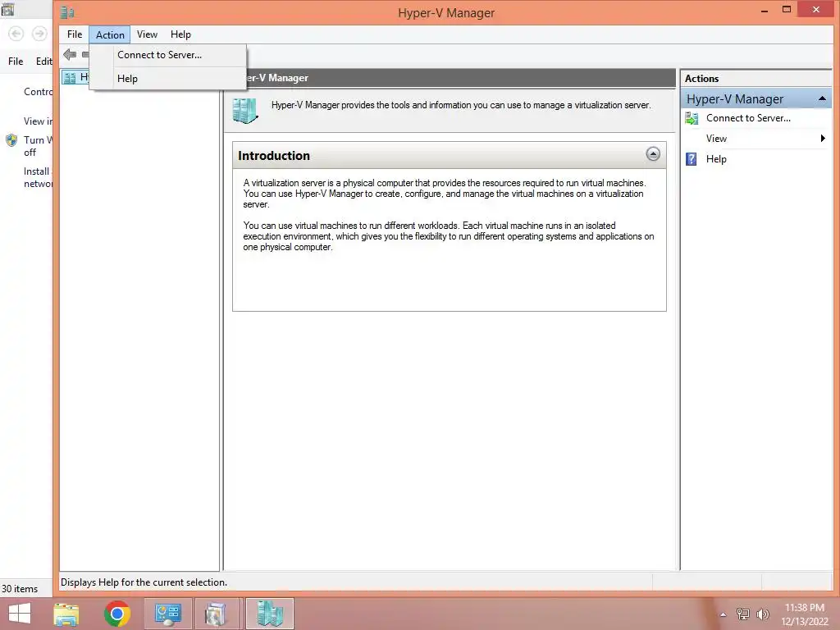Show hidden system tray icons
The image size is (840, 630).
(723, 614)
